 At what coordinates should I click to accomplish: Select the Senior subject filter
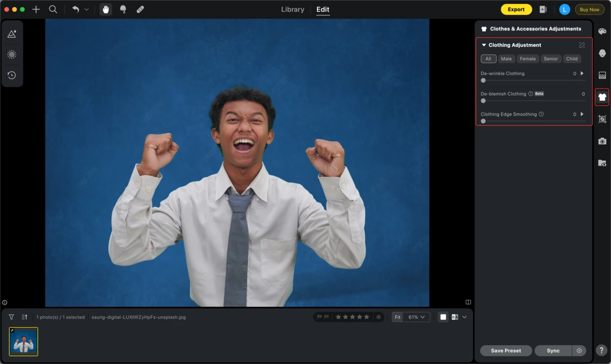coord(551,59)
